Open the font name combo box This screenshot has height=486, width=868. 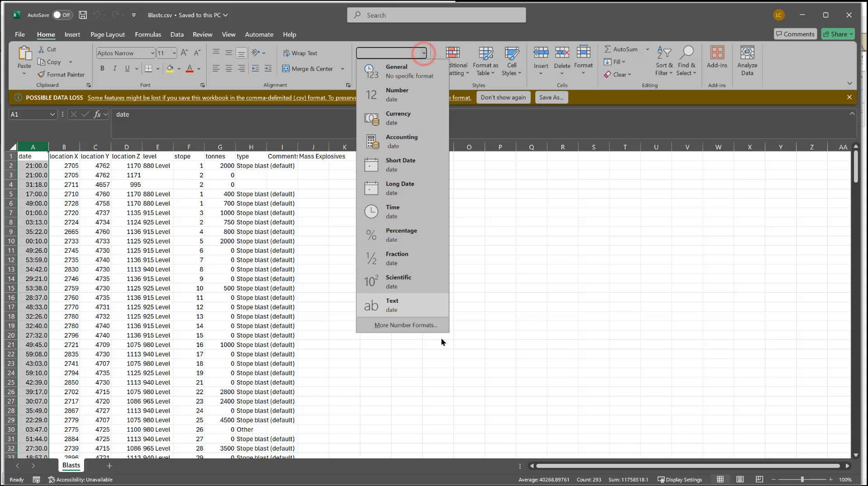pyautogui.click(x=126, y=53)
